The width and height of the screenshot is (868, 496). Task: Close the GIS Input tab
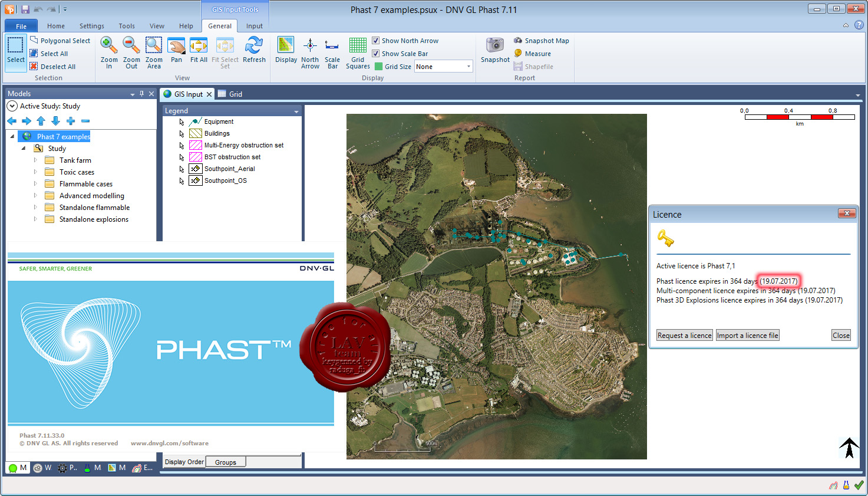tap(209, 94)
